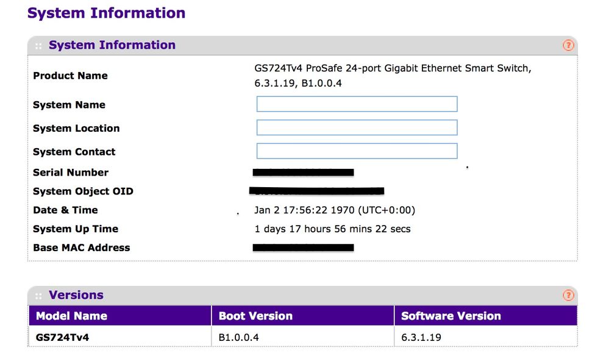Image resolution: width=609 pixels, height=364 pixels.
Task: Click the Software Version column header
Action: pyautogui.click(x=485, y=315)
